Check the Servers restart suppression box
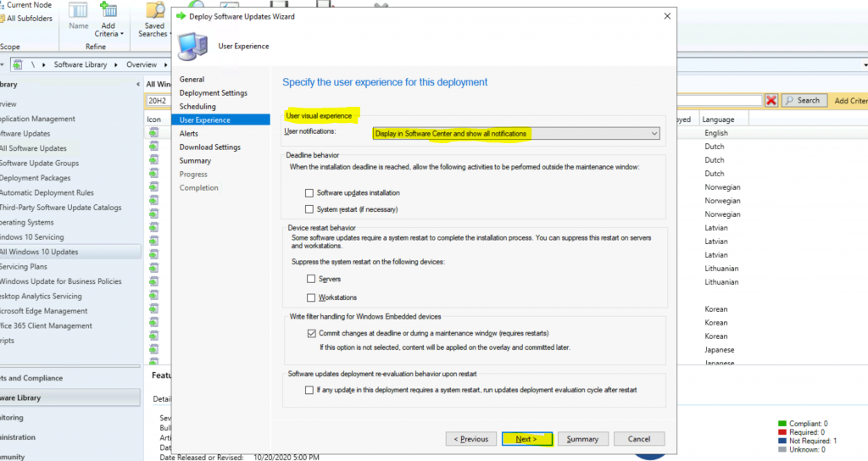This screenshot has width=868, height=461. (311, 279)
